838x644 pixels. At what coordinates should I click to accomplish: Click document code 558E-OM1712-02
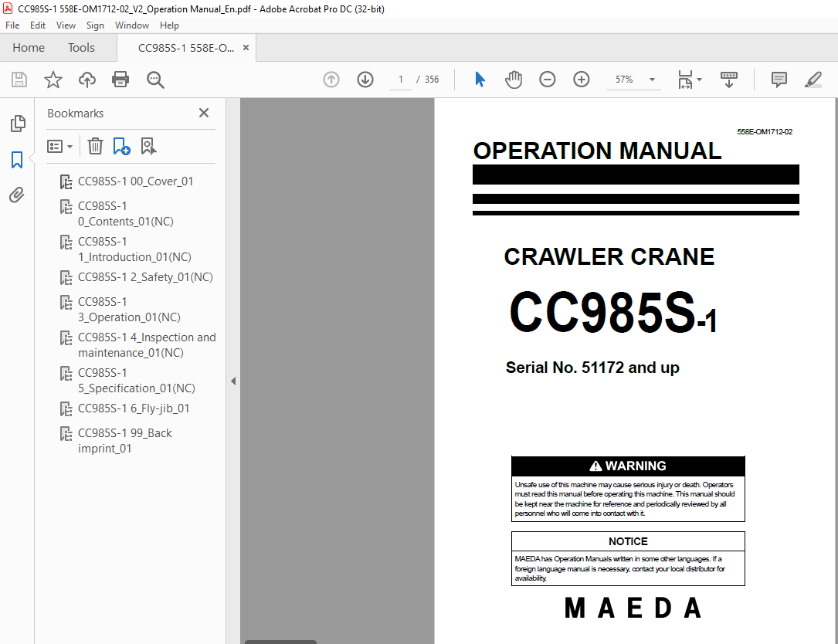coord(765,131)
